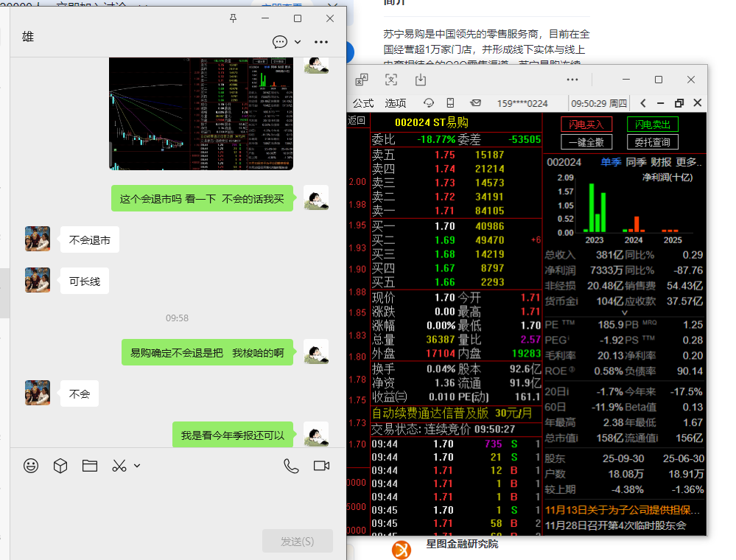
Task: Switch to the 同季 financial tab
Action: (x=636, y=162)
